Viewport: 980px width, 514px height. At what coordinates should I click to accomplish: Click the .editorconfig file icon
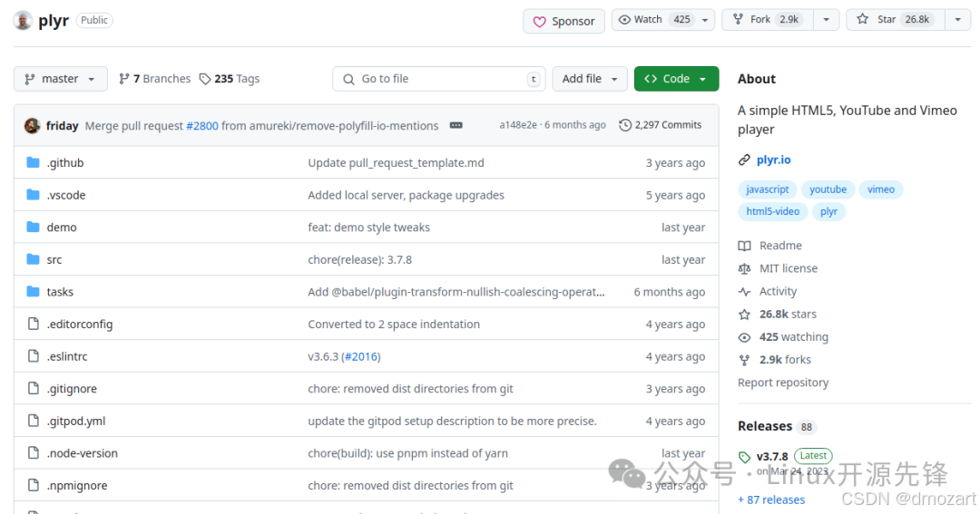[34, 324]
